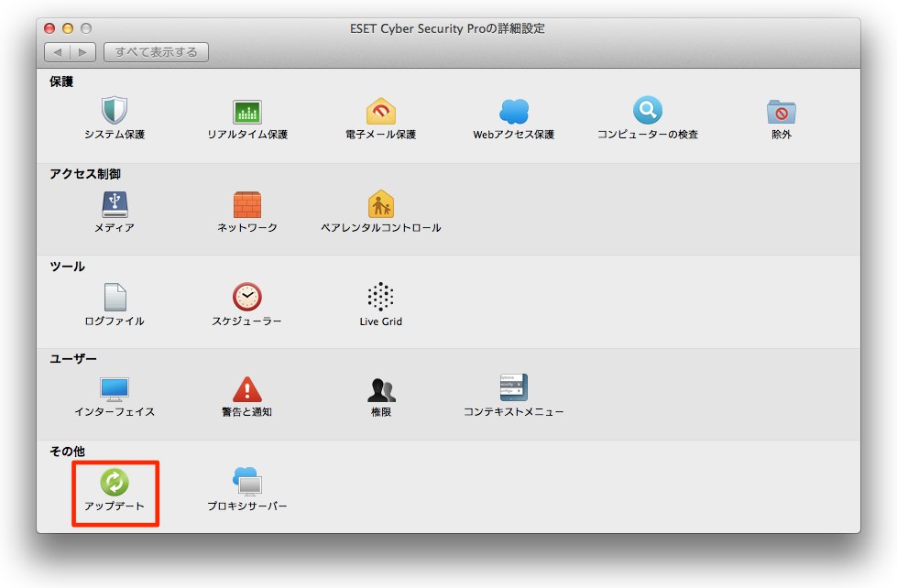Click すべて表示する button
This screenshot has height=588, width=897.
pyautogui.click(x=156, y=52)
